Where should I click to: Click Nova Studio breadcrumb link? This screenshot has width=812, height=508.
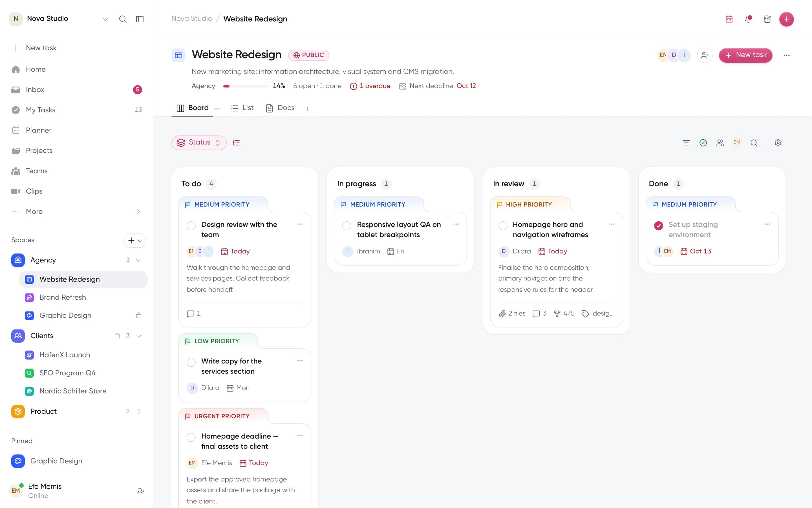click(x=192, y=19)
